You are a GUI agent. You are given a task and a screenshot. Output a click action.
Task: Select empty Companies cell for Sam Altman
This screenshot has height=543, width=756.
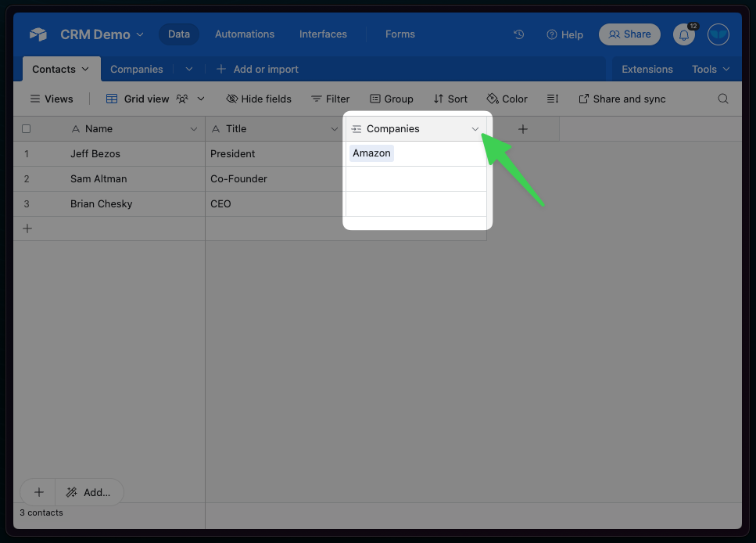tap(416, 179)
